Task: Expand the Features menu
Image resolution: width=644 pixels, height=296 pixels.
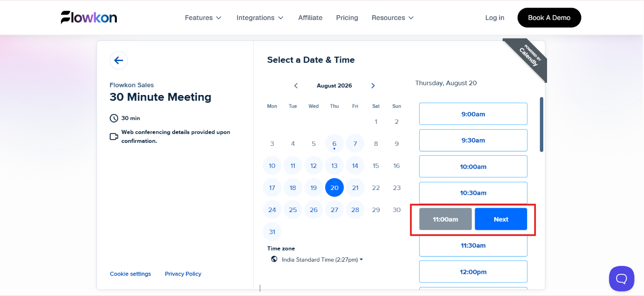Action: tap(203, 18)
